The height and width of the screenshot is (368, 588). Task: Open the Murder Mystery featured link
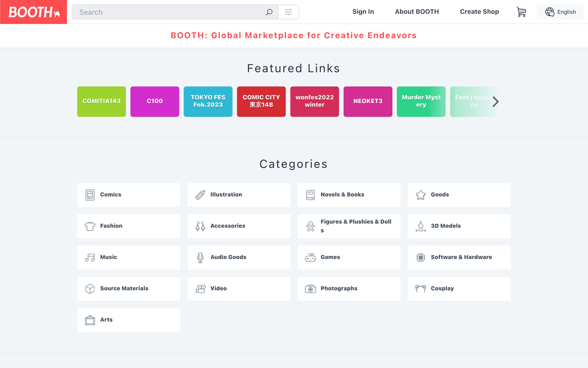click(421, 102)
